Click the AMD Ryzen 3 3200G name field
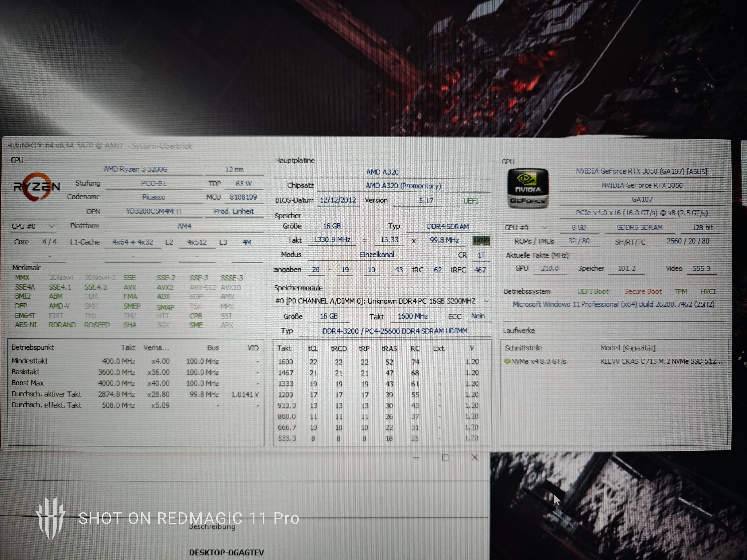Viewport: 747px width, 560px height. coord(136,169)
